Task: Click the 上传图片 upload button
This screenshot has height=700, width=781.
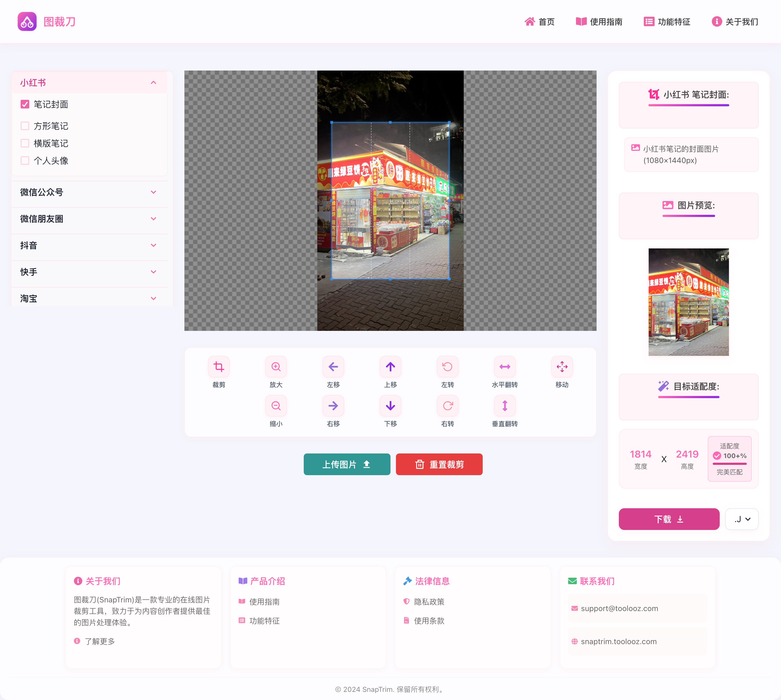Action: (x=347, y=464)
